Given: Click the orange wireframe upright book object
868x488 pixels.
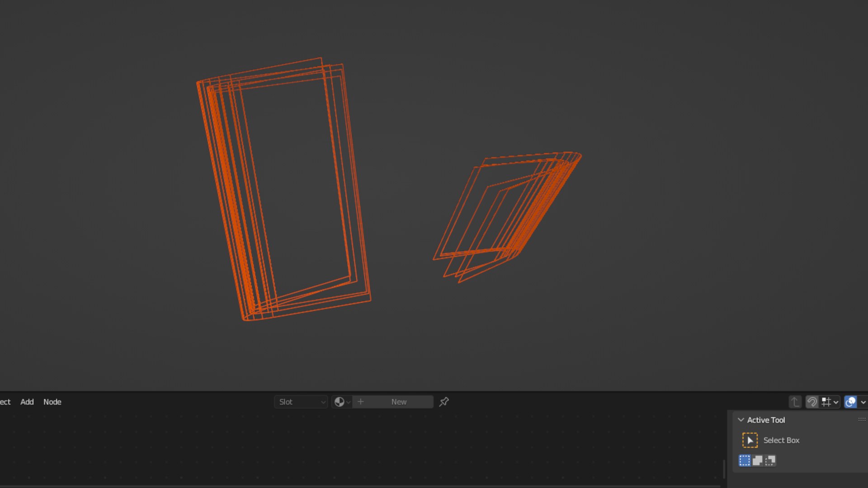Looking at the screenshot, I should point(233,199).
